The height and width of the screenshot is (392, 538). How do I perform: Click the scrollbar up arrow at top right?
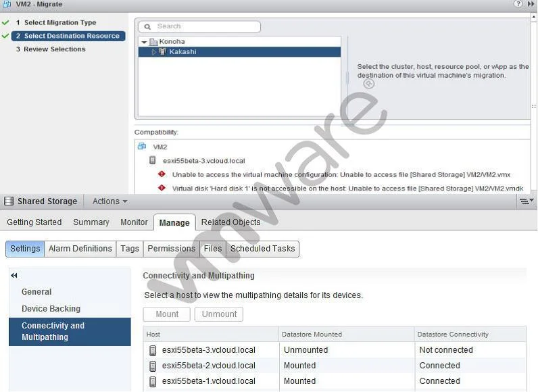point(534,16)
